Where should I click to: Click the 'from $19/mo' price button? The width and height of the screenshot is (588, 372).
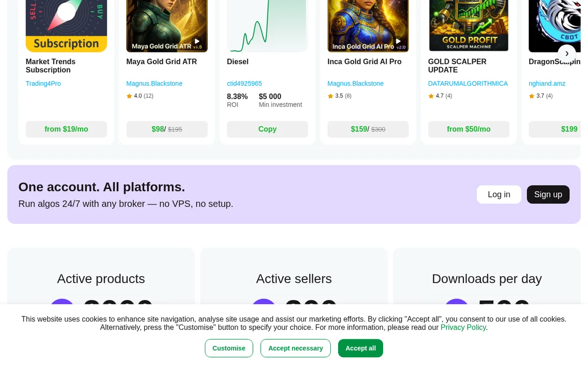click(66, 129)
